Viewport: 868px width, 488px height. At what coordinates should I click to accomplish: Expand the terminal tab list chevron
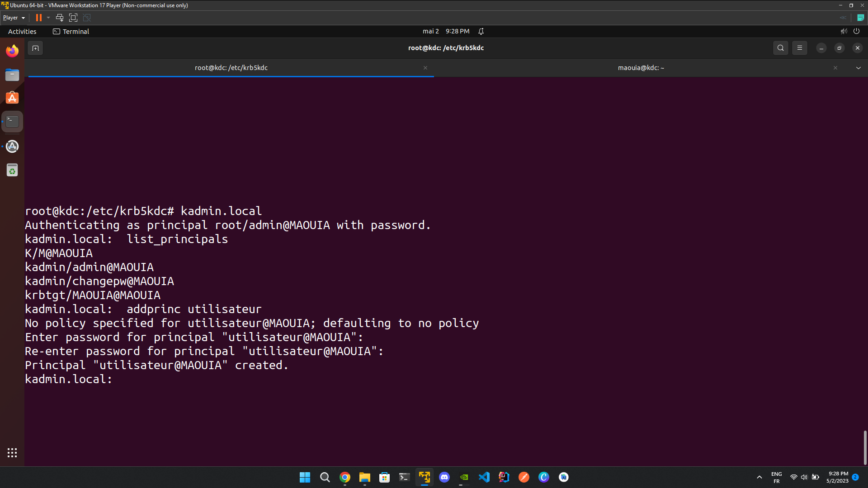pyautogui.click(x=859, y=68)
